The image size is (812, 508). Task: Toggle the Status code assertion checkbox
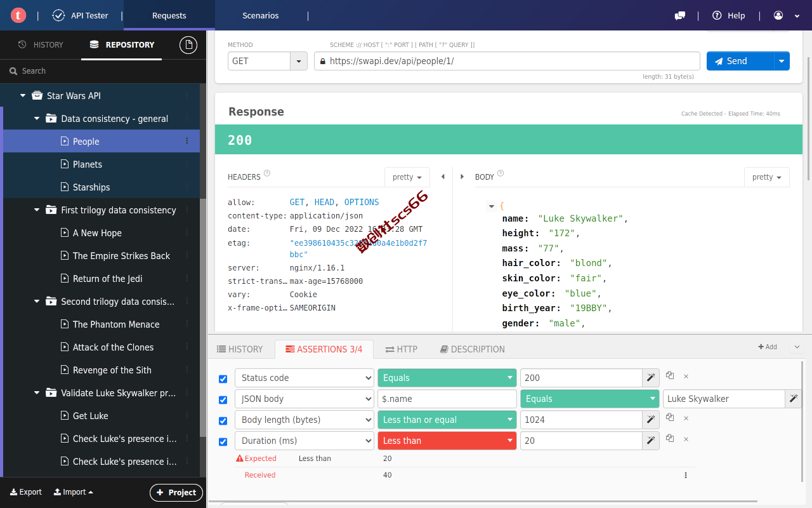[x=223, y=379]
